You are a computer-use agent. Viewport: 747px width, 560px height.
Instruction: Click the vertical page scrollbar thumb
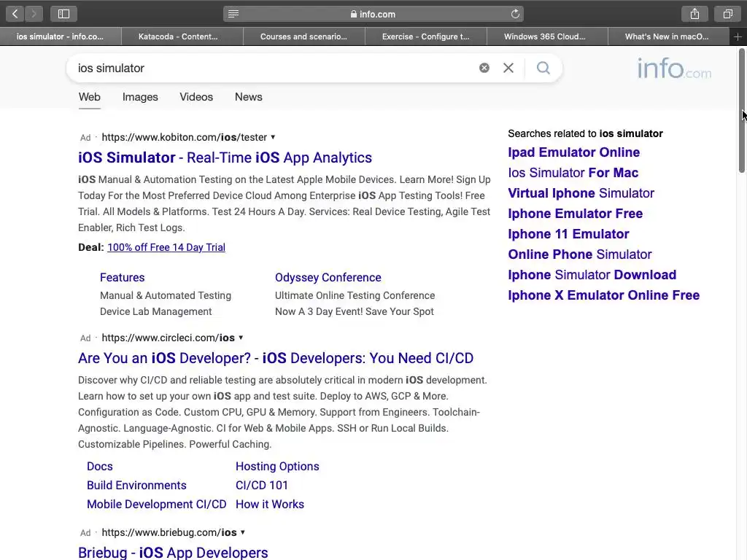click(742, 111)
